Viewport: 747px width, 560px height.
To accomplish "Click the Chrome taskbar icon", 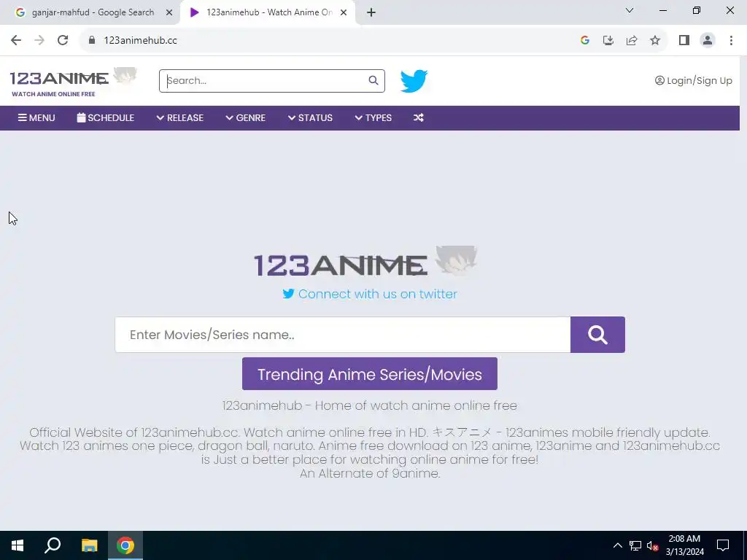I will pyautogui.click(x=125, y=545).
